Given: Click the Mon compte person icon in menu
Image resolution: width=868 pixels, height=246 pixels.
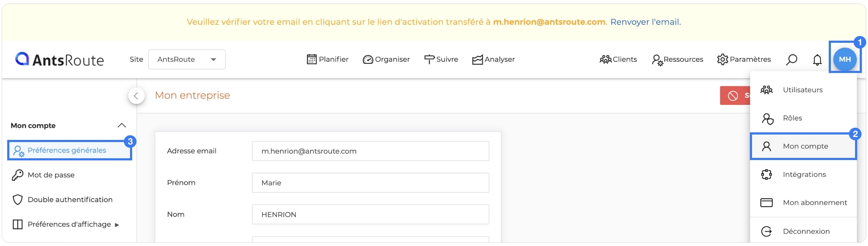Looking at the screenshot, I should tap(766, 146).
